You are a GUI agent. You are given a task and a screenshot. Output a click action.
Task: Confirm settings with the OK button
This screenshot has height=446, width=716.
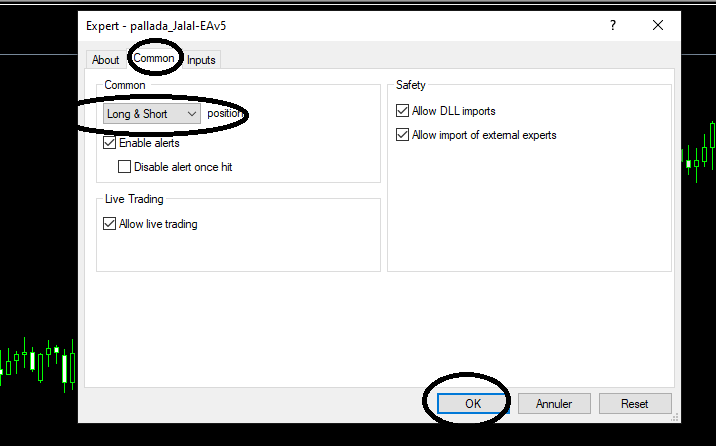(473, 404)
